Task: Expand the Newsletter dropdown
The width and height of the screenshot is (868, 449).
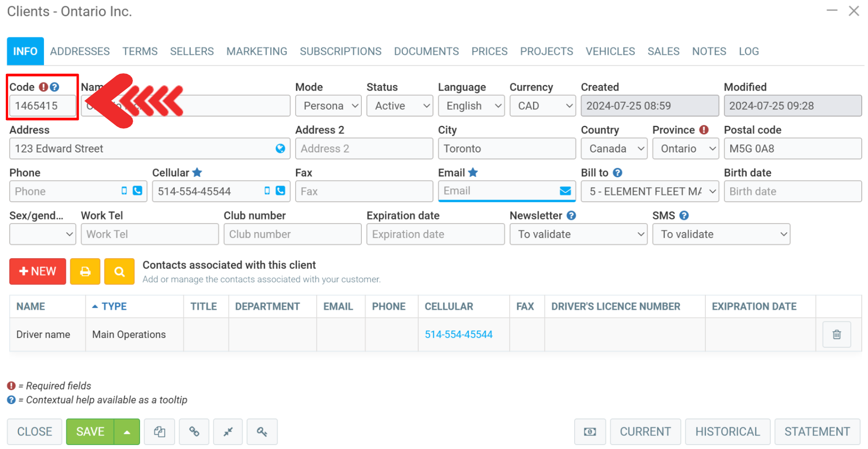Action: click(x=578, y=234)
